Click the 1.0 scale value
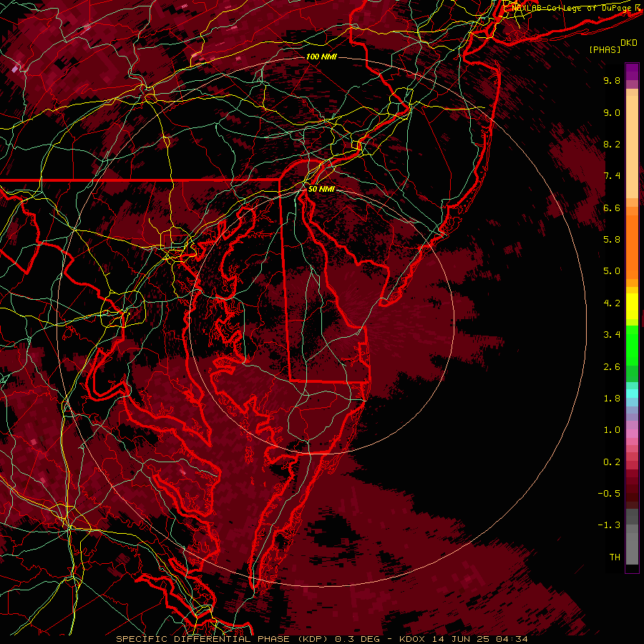The width and height of the screenshot is (644, 644). [x=612, y=430]
